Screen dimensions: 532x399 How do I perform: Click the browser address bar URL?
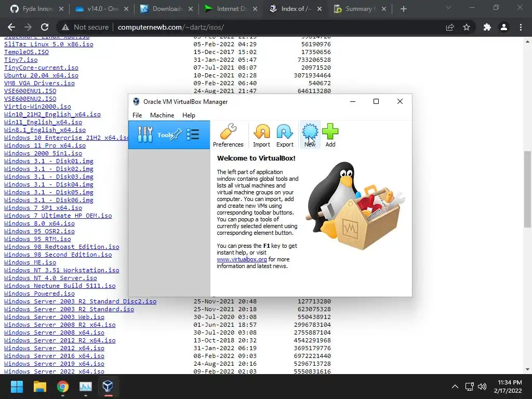point(170,27)
